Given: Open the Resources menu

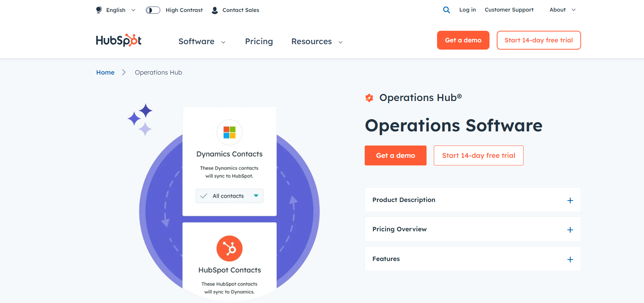Looking at the screenshot, I should pos(312,42).
